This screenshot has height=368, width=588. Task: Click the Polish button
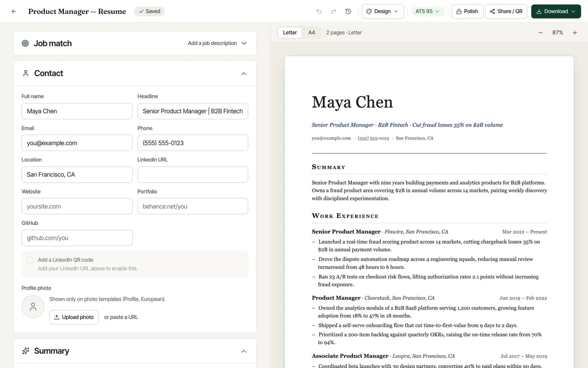(467, 11)
